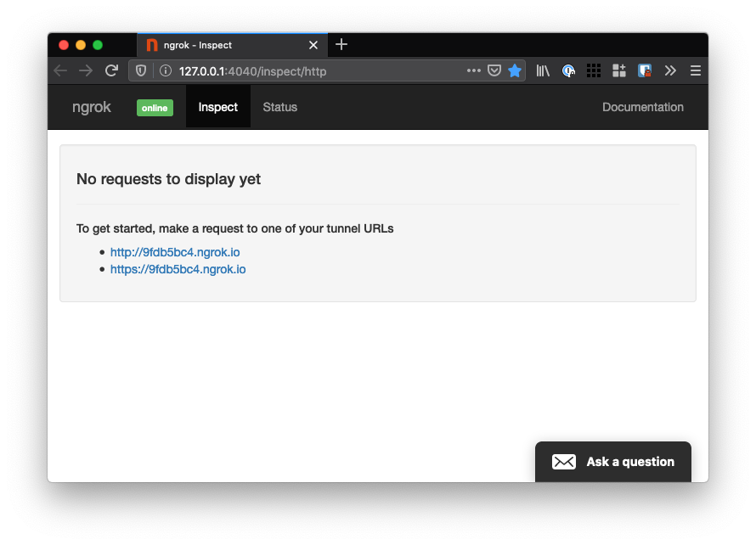Click the ngrok brand logo

coord(92,107)
